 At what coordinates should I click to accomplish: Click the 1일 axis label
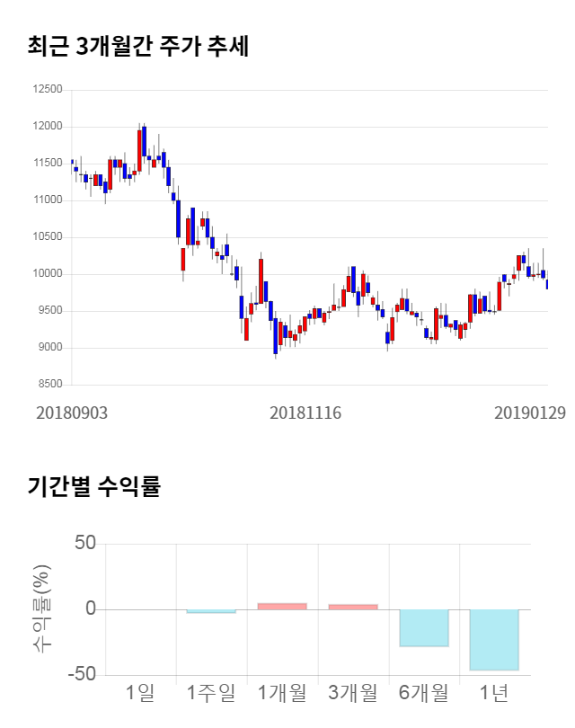point(140,692)
